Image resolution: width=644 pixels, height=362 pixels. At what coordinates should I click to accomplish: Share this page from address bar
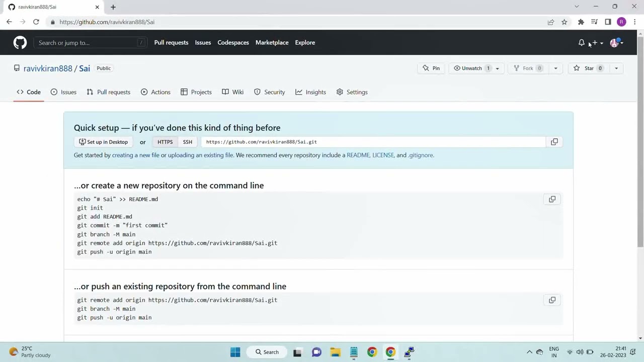click(551, 22)
